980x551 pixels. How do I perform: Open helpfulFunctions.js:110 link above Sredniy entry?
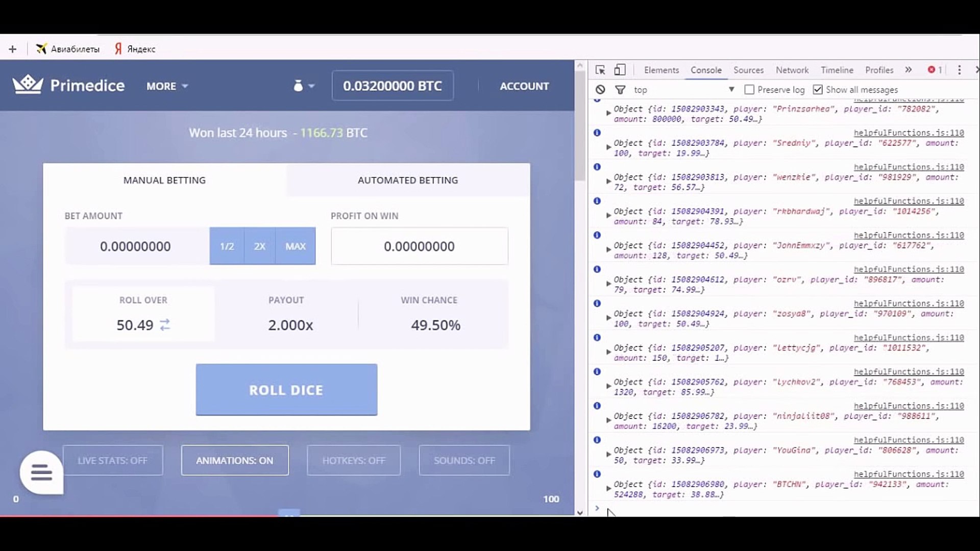909,133
